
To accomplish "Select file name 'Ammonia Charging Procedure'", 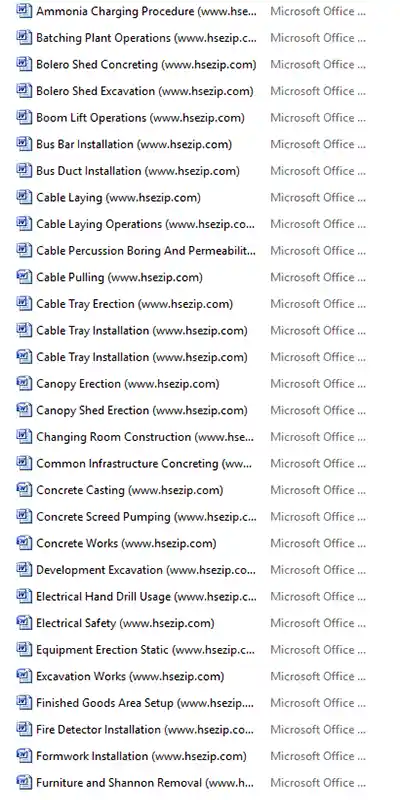I will [146, 11].
